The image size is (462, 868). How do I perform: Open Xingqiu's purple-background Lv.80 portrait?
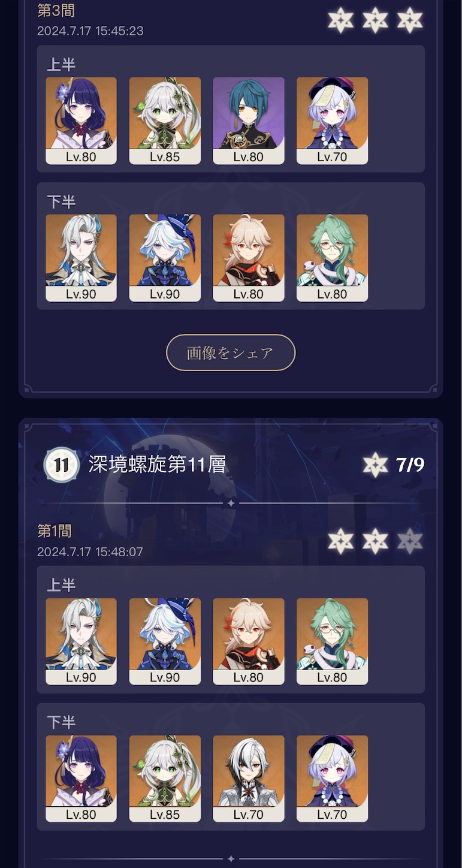(x=249, y=120)
